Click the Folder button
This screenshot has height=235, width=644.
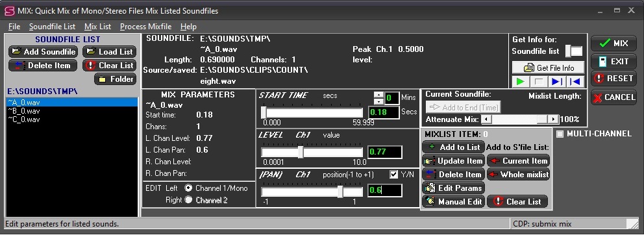point(116,79)
